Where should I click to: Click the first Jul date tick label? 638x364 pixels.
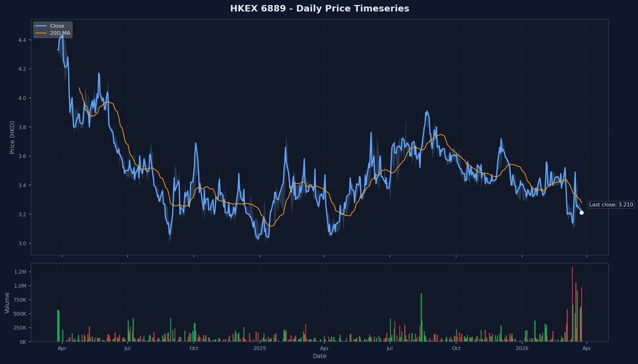[127, 348]
